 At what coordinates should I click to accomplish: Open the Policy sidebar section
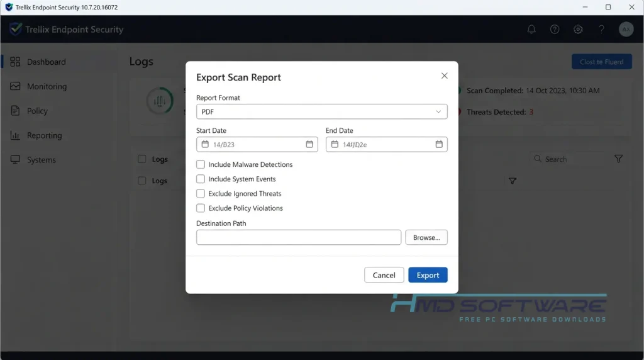(x=59, y=111)
